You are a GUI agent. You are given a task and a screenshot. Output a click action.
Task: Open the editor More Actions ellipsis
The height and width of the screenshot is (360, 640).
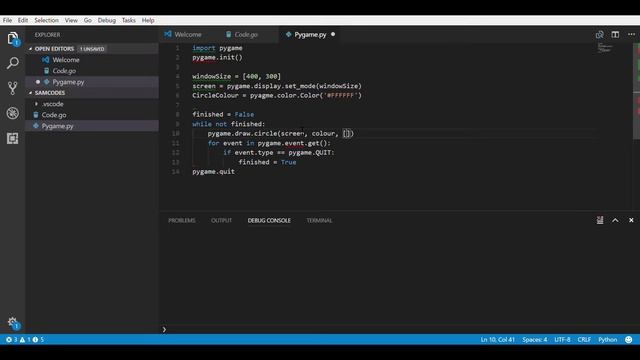631,35
